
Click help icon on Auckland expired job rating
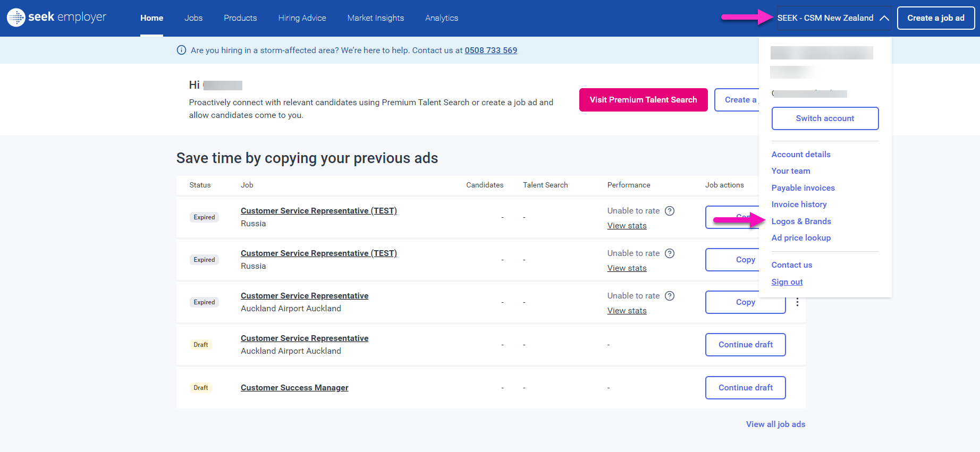(670, 296)
